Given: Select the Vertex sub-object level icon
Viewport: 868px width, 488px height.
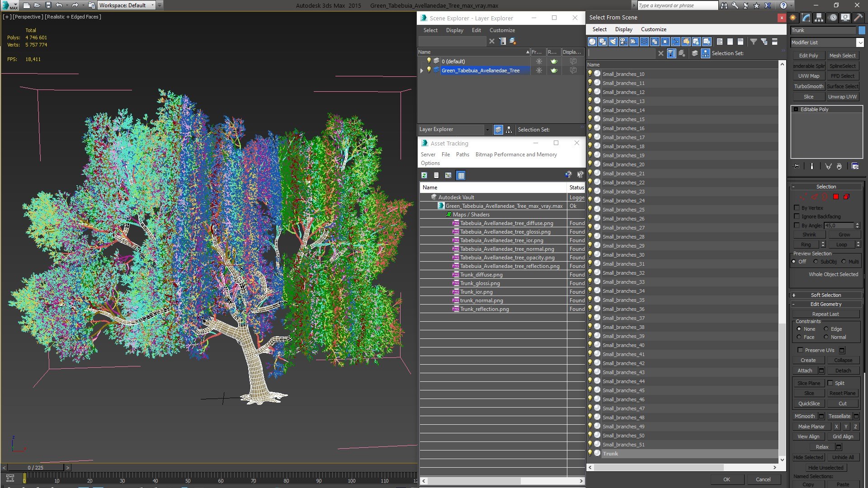Looking at the screenshot, I should [x=803, y=197].
